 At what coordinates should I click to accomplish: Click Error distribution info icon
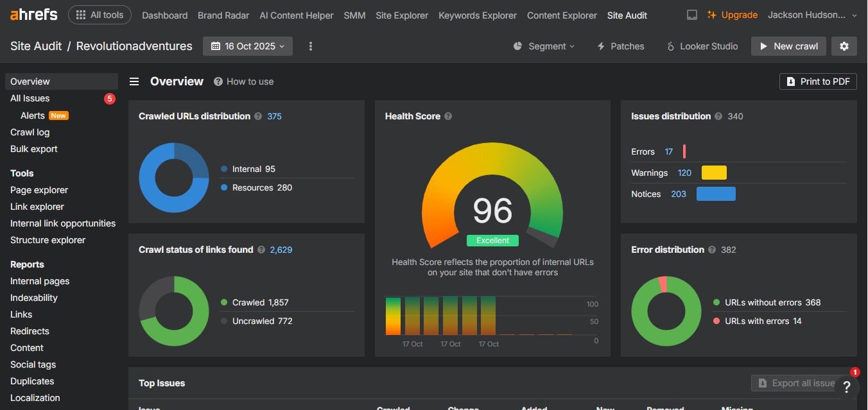click(712, 250)
